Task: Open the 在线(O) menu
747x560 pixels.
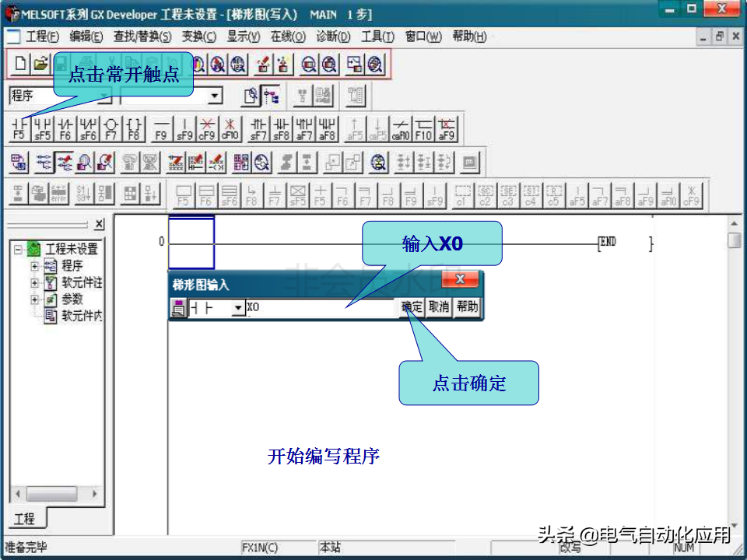Action: click(x=288, y=37)
